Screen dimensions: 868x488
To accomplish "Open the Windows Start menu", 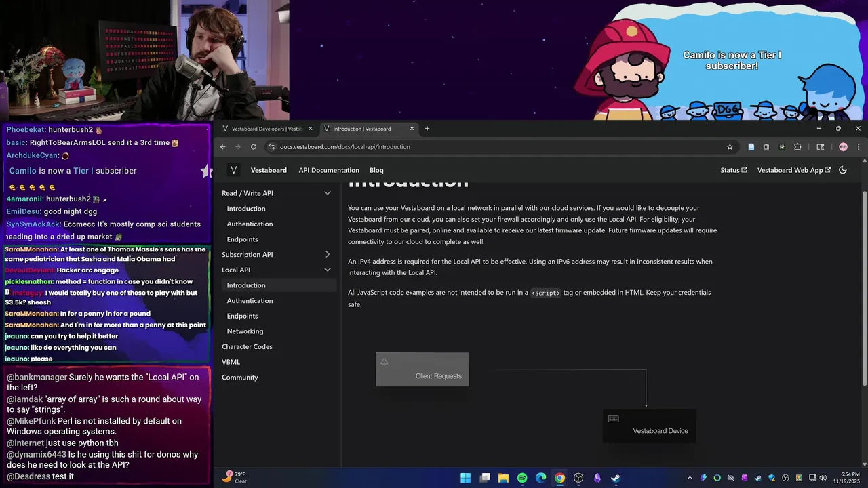I will [x=466, y=478].
